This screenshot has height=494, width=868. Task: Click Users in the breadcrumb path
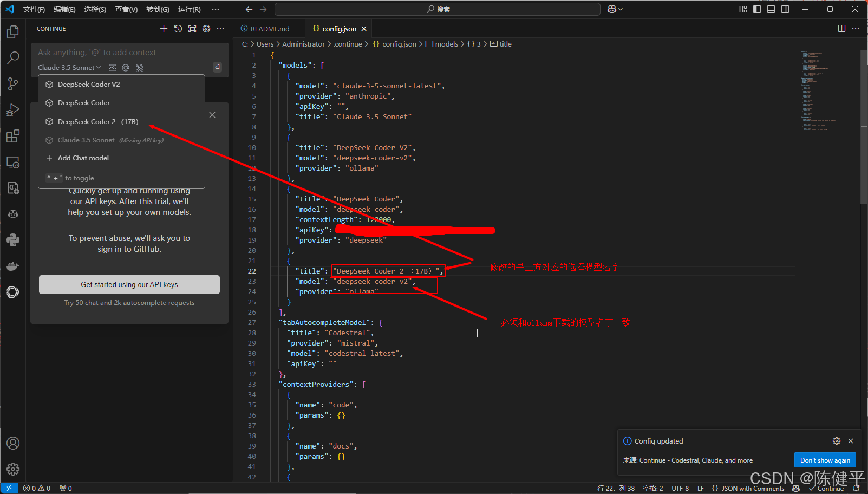265,44
